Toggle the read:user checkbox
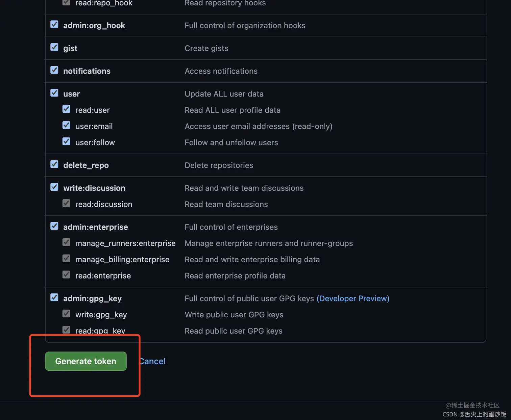511x420 pixels. point(67,109)
